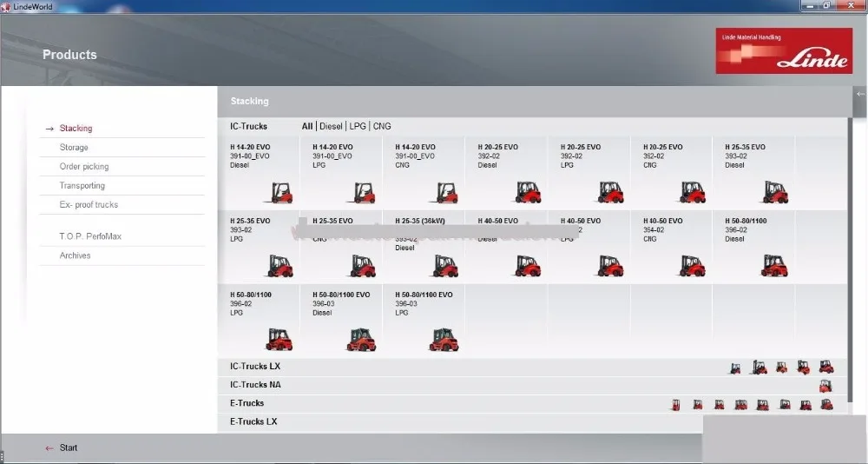The width and height of the screenshot is (868, 464).
Task: Click the arrow icon beside the Stacking header
Action: [860, 94]
